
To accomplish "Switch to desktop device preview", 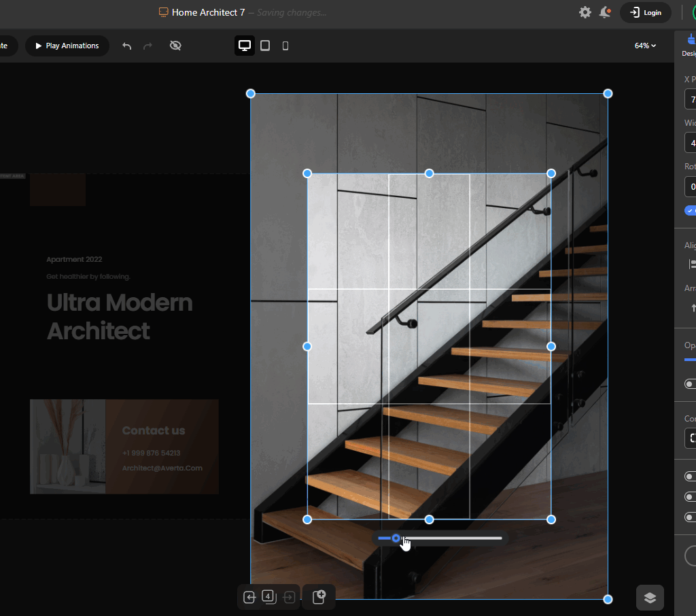I will 245,46.
